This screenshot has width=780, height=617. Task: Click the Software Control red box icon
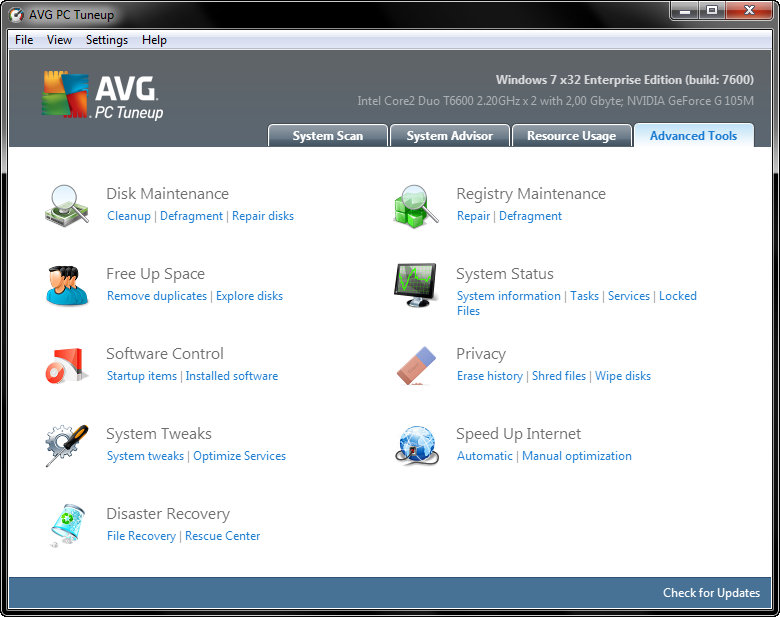point(67,366)
